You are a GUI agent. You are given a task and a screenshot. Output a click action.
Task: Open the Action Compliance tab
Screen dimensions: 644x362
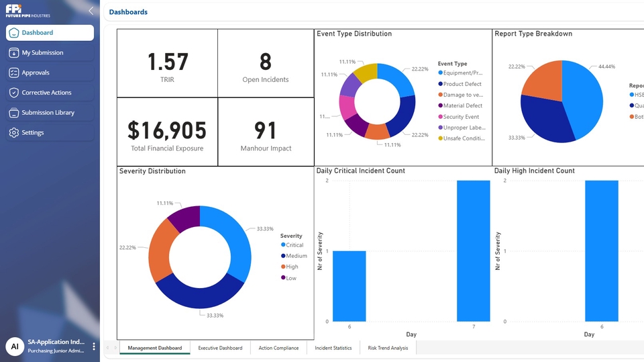(278, 348)
